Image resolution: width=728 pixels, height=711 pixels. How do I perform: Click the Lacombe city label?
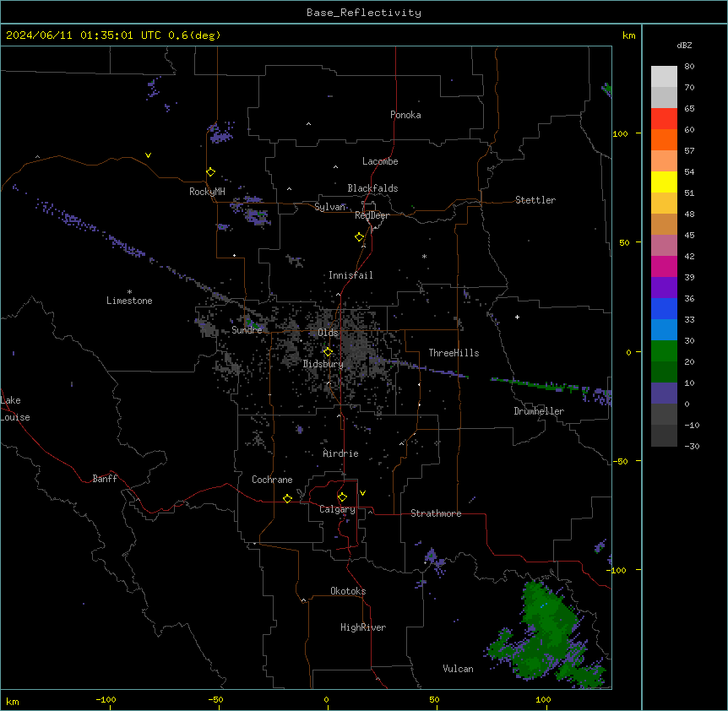coord(380,161)
